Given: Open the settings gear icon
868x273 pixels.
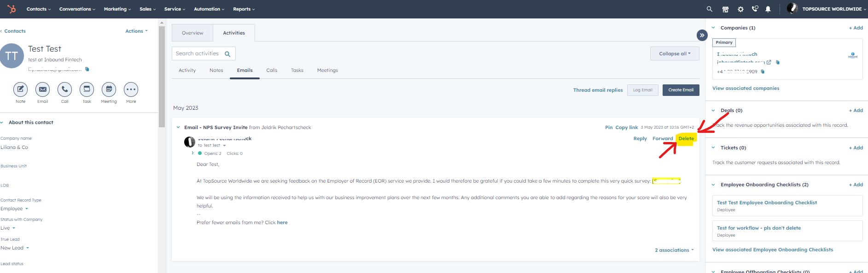Looking at the screenshot, I should (740, 9).
